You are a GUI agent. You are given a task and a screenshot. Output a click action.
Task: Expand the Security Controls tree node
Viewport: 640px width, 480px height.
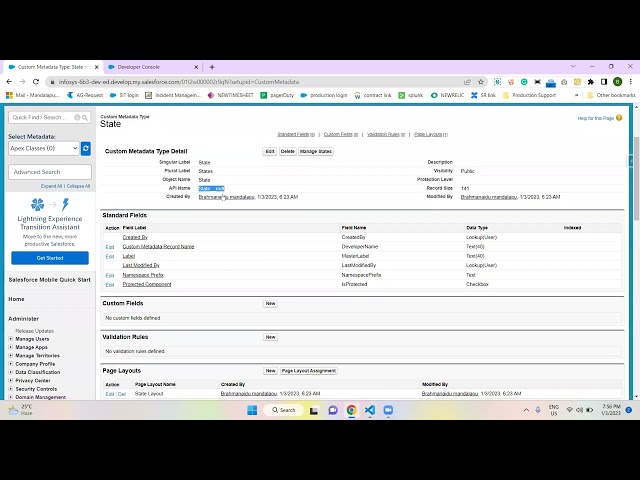11,389
